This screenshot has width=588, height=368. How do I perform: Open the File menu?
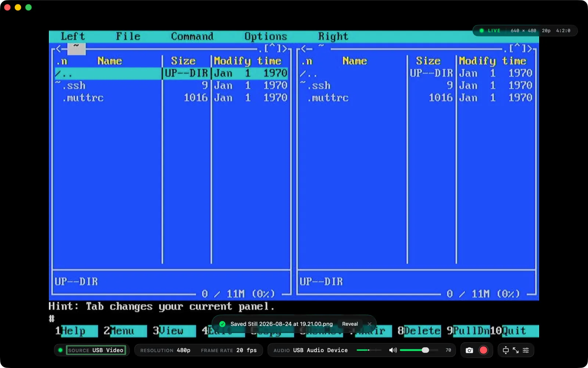pos(128,36)
